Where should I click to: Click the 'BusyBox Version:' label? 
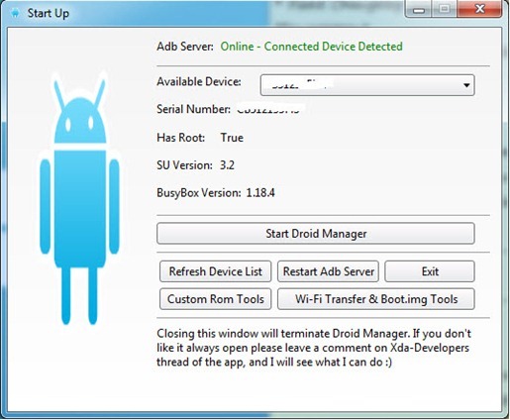199,192
